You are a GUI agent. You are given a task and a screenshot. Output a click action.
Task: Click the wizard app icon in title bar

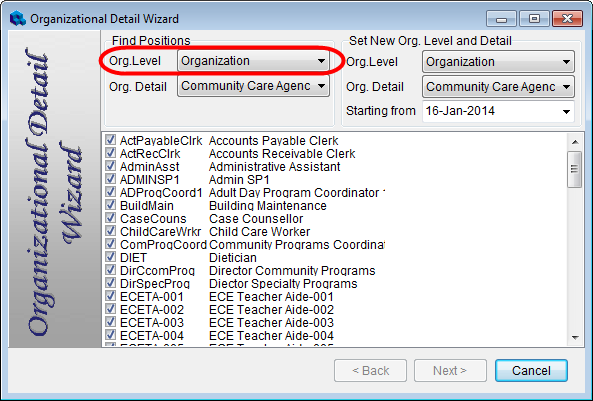tap(18, 19)
